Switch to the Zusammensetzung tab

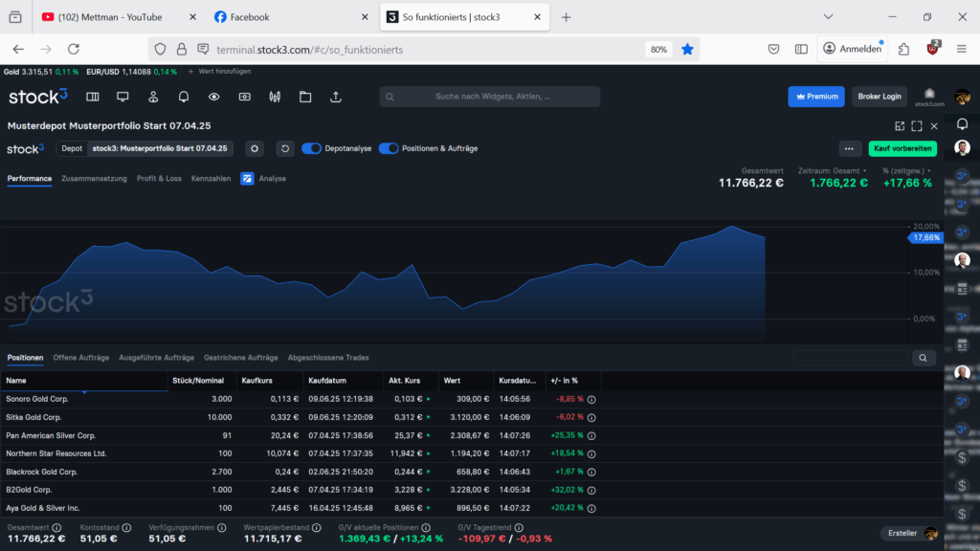tap(94, 179)
